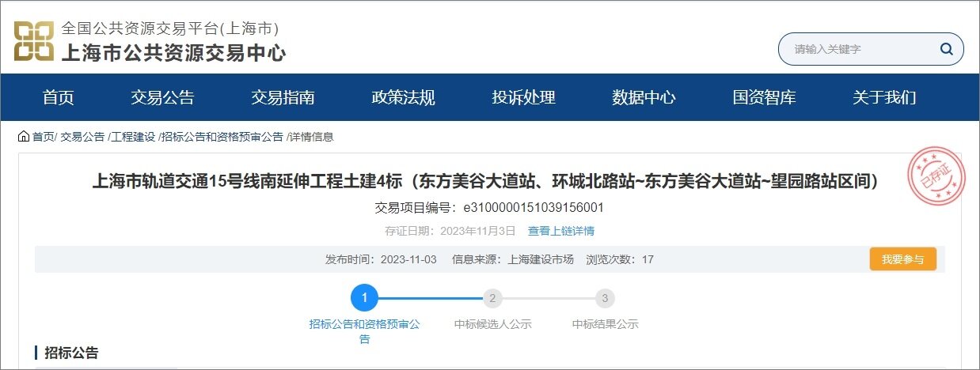Image resolution: width=980 pixels, height=370 pixels.
Task: Open 关于我们 navigation item
Action: [x=884, y=98]
